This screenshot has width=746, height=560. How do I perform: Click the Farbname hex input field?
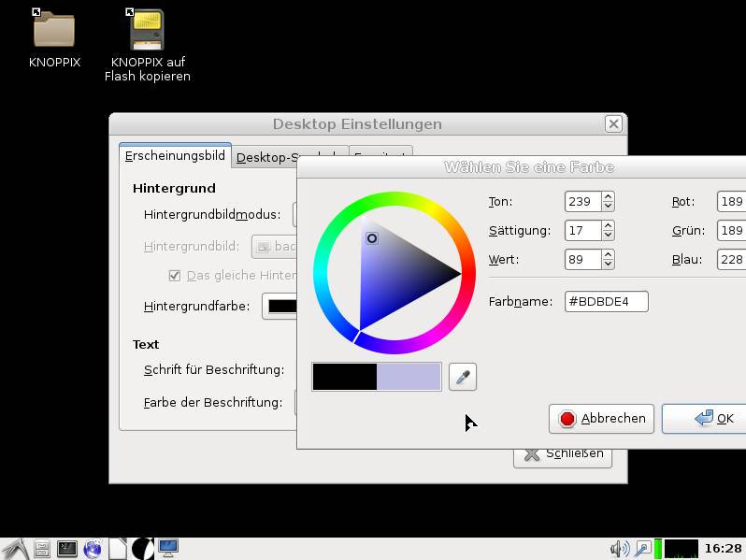click(606, 302)
